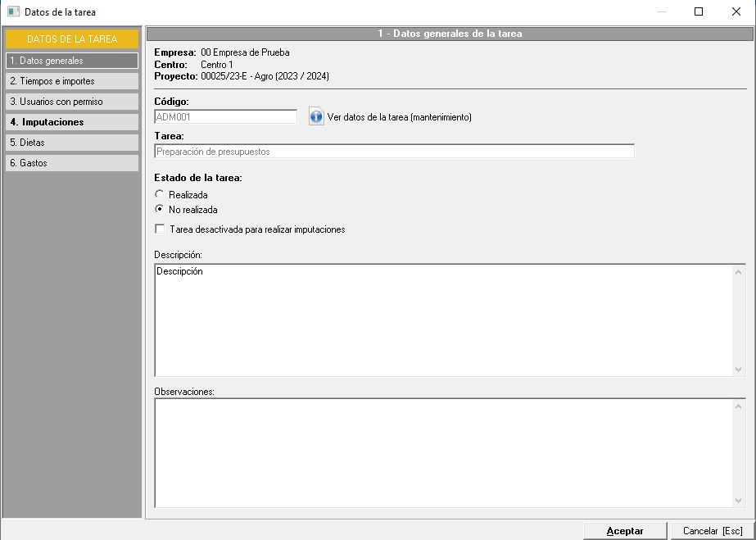Click the Tarea field Preparación de presupuestos
This screenshot has width=756, height=540.
[393, 152]
